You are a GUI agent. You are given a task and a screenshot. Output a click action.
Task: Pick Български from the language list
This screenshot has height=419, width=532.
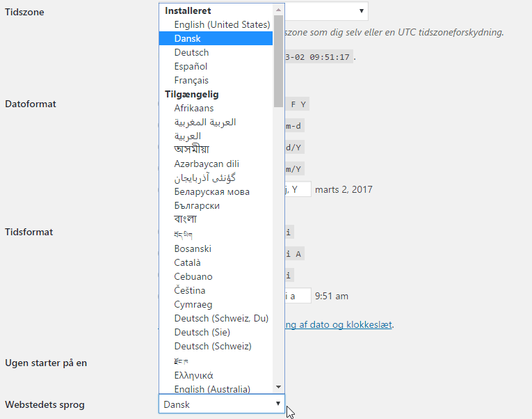[197, 205]
